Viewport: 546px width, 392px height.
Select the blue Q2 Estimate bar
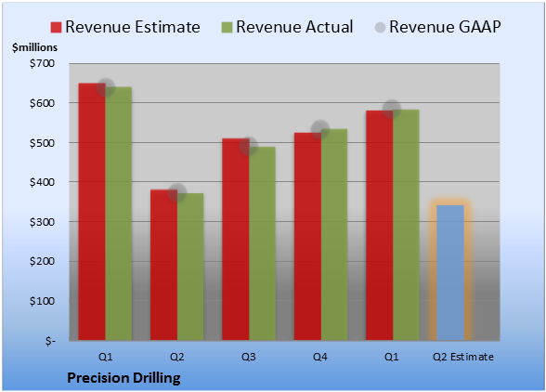pyautogui.click(x=450, y=272)
